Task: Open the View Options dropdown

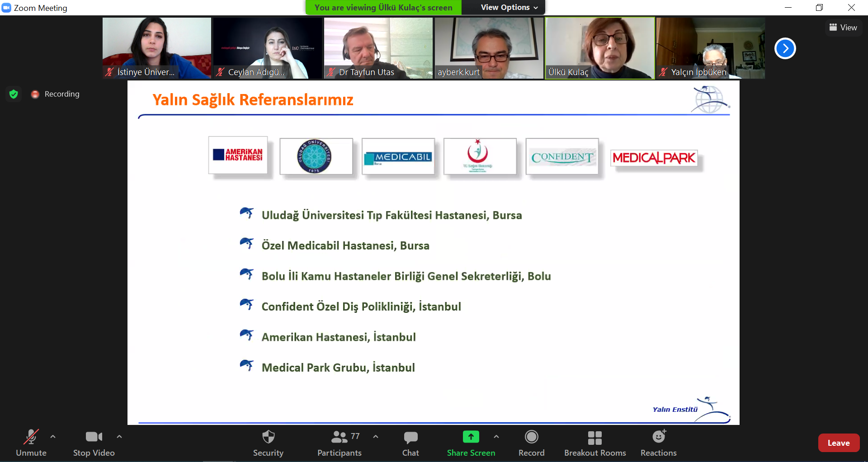Action: click(509, 7)
